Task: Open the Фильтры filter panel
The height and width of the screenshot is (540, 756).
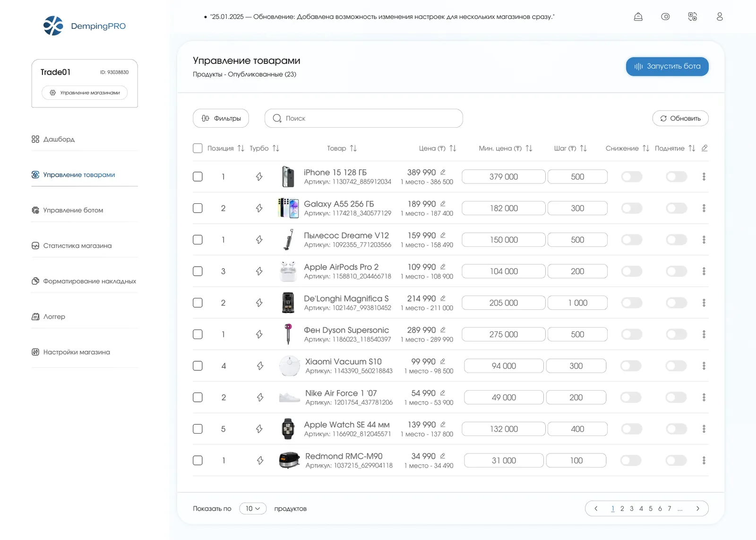Action: [x=221, y=118]
